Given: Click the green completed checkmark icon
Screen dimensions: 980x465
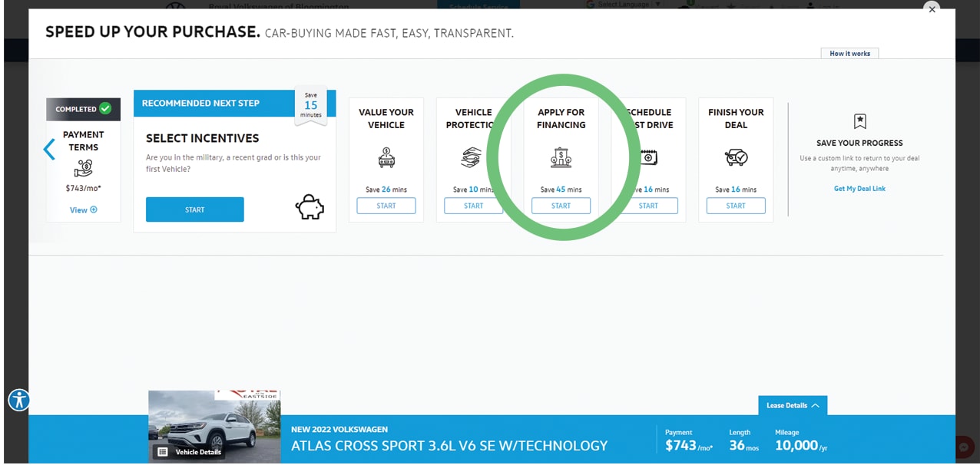Looking at the screenshot, I should (105, 109).
